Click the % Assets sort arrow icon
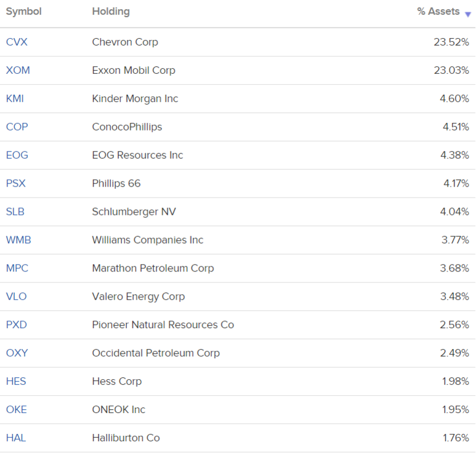The height and width of the screenshot is (453, 476). pyautogui.click(x=468, y=14)
